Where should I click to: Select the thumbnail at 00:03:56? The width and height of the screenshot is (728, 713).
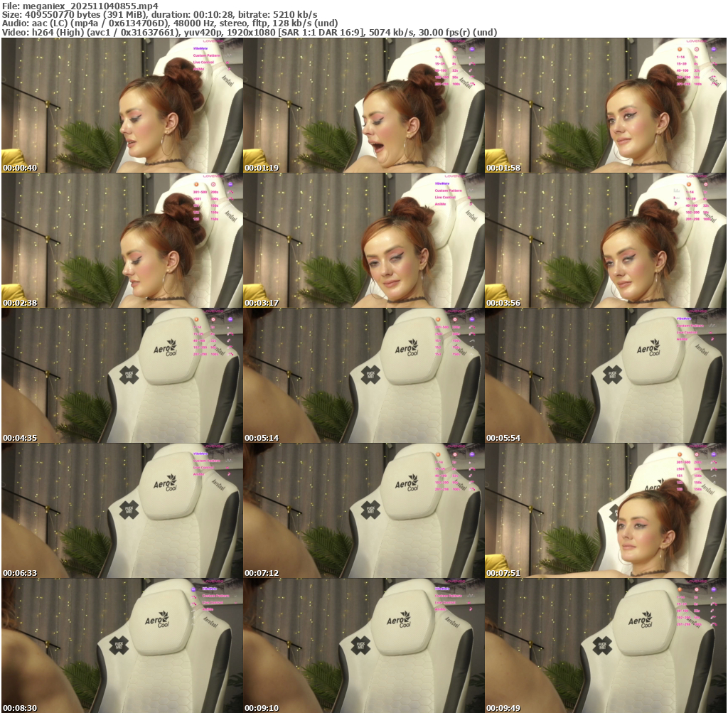[606, 240]
